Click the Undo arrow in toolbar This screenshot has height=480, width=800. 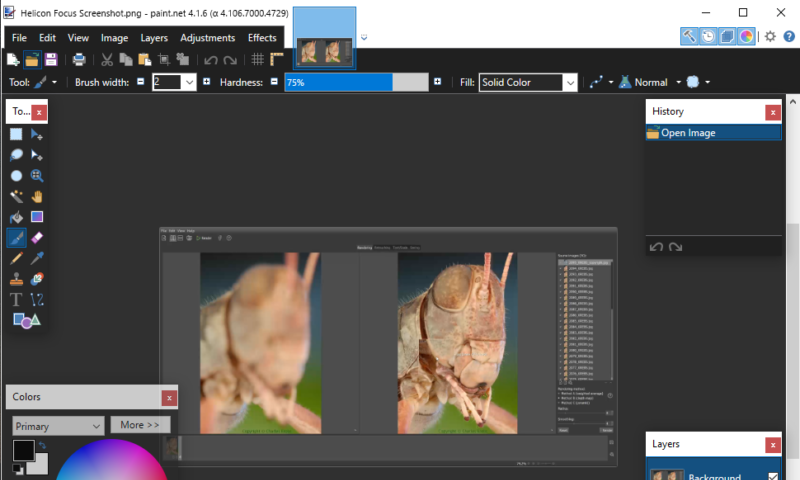pos(211,60)
